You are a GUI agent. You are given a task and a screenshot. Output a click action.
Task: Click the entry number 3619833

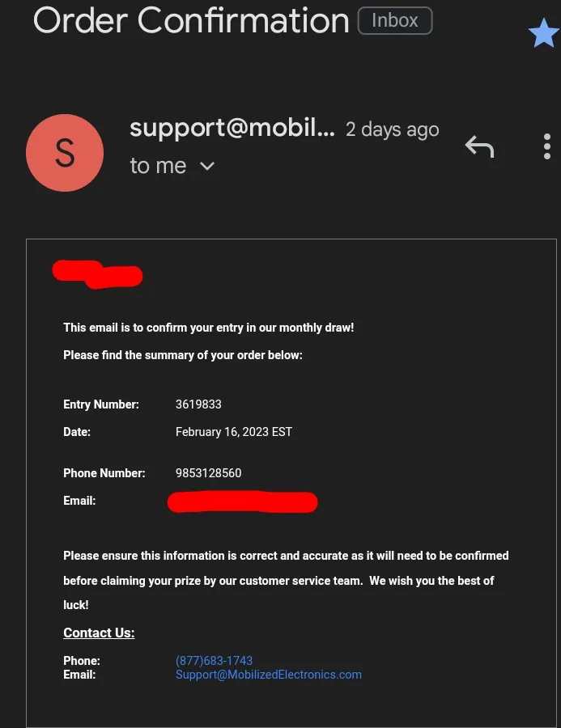198,404
